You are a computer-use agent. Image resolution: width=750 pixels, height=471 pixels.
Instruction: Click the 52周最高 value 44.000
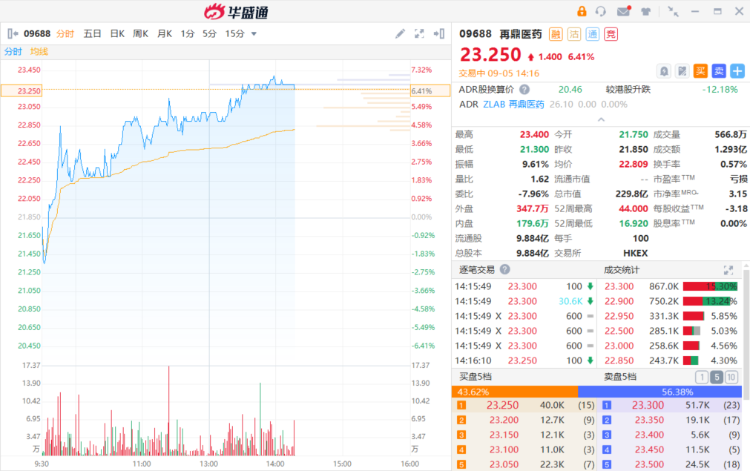tap(633, 208)
